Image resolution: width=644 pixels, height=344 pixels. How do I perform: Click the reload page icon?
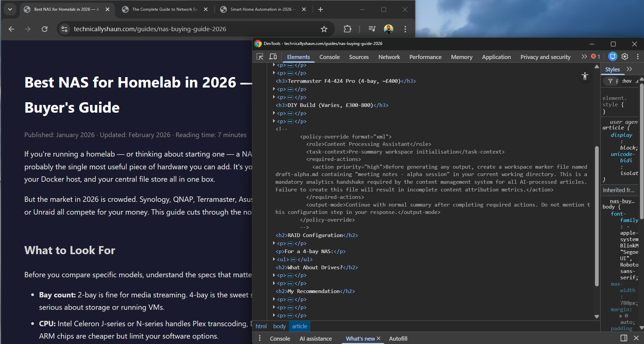click(44, 29)
